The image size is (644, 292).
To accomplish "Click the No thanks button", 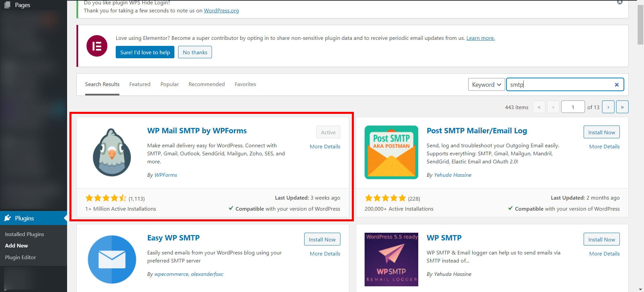I will click(195, 52).
